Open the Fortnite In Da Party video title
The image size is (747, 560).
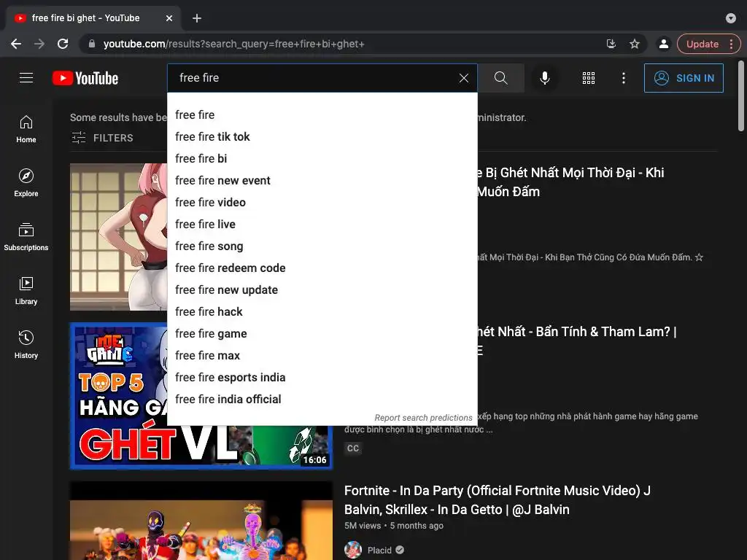point(497,500)
